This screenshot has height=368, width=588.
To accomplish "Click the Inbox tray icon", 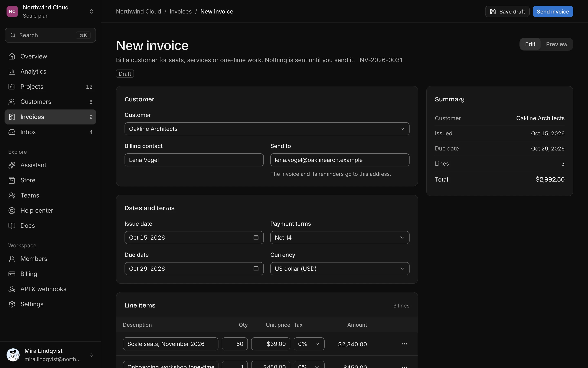I will (x=12, y=132).
